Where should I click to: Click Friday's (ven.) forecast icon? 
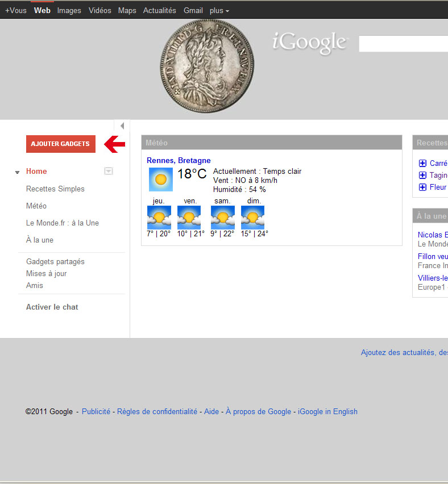point(189,218)
